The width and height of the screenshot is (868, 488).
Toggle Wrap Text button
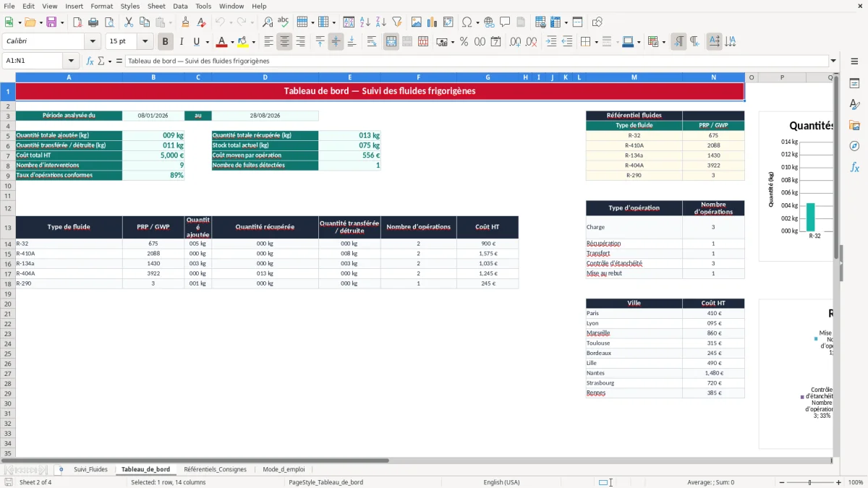pyautogui.click(x=372, y=42)
